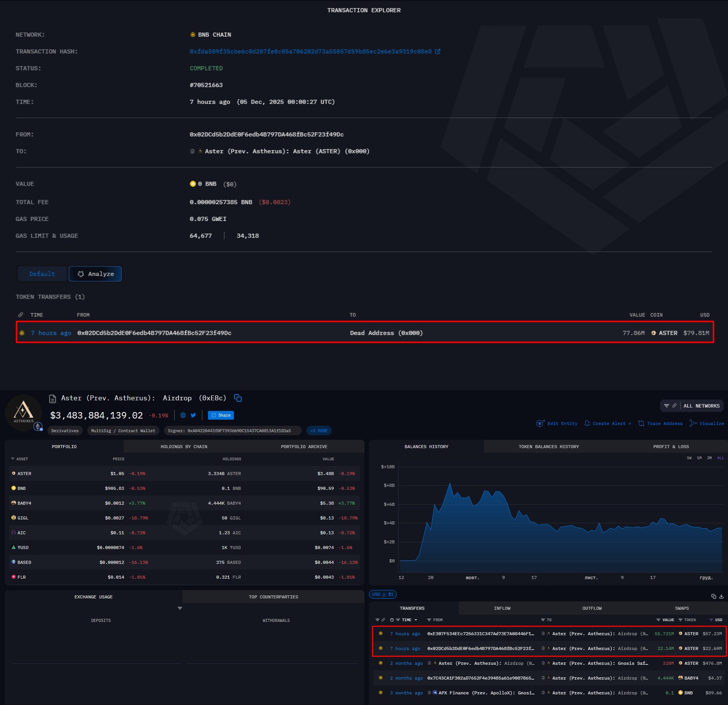This screenshot has width=728, height=705.
Task: Click the USD ≥ $1 filter chip
Action: [x=383, y=594]
